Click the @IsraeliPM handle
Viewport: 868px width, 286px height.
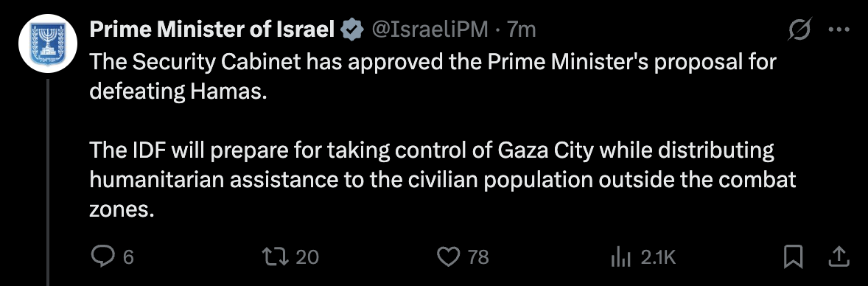[429, 29]
